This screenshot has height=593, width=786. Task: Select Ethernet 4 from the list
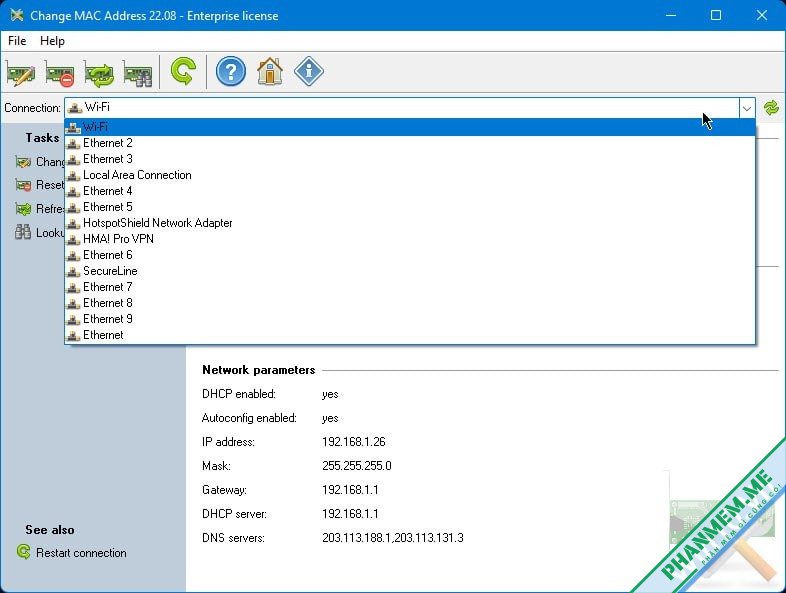coord(410,191)
